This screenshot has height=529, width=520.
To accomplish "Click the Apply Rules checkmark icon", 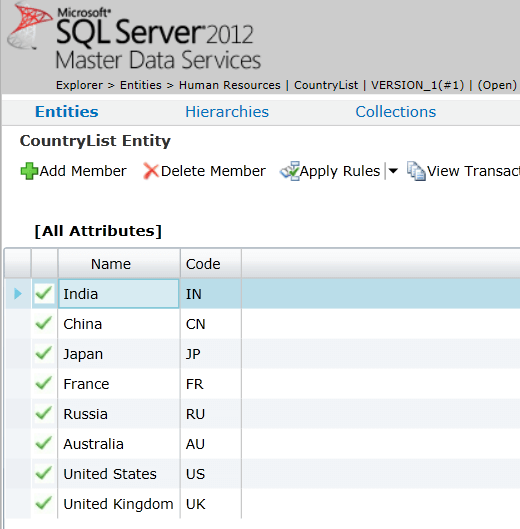I will [x=290, y=171].
